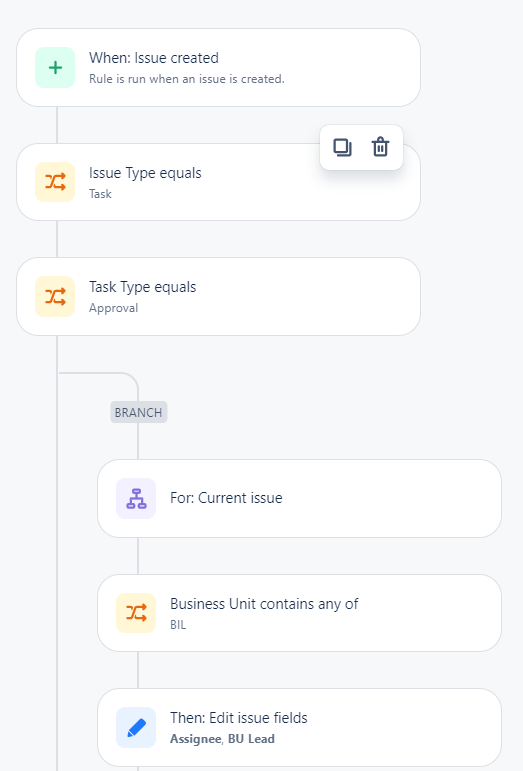523x771 pixels.
Task: Click Assignee, BU Lead field summary
Action: (222, 739)
